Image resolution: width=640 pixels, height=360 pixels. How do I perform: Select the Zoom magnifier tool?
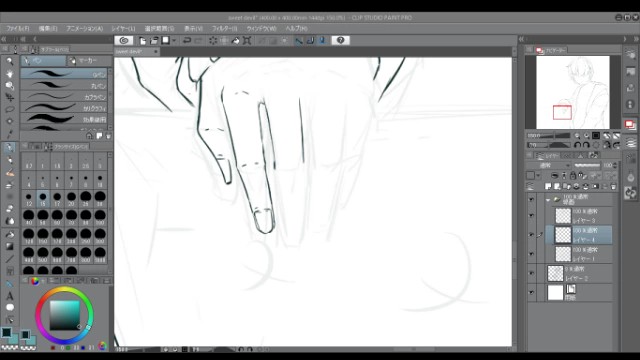click(x=10, y=61)
